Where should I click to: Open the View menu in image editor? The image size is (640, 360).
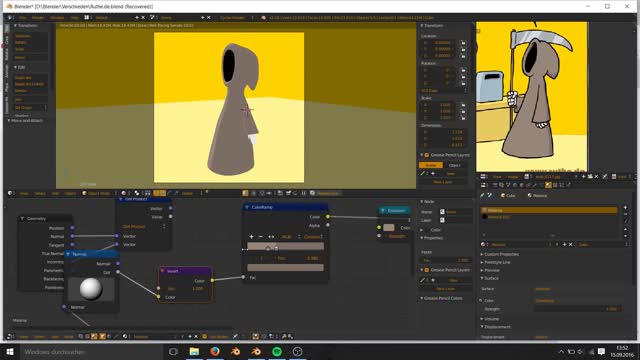point(497,177)
